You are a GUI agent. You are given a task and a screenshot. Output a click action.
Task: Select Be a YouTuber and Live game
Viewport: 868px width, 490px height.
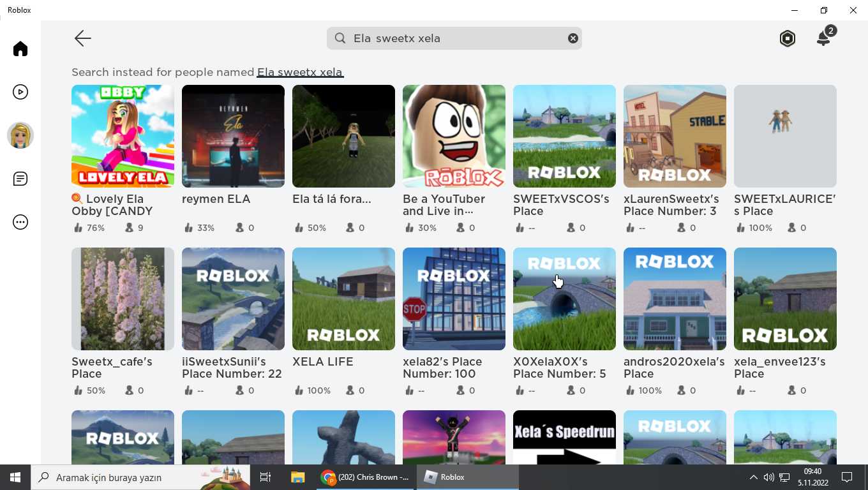click(454, 136)
